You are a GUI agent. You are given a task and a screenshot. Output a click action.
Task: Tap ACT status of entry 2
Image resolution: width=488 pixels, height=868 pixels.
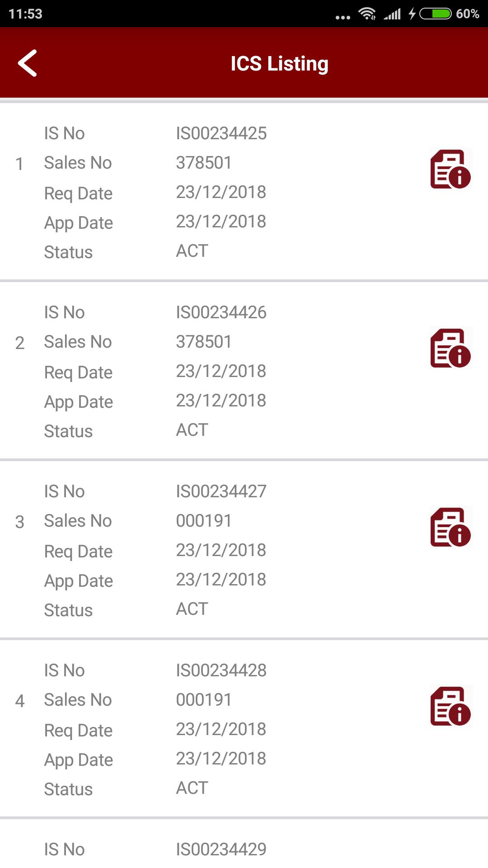coord(192,430)
